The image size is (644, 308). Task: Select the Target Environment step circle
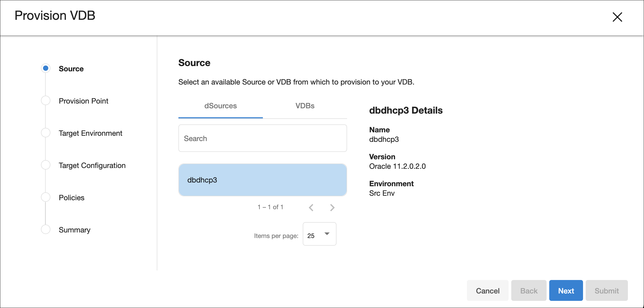[x=46, y=133]
